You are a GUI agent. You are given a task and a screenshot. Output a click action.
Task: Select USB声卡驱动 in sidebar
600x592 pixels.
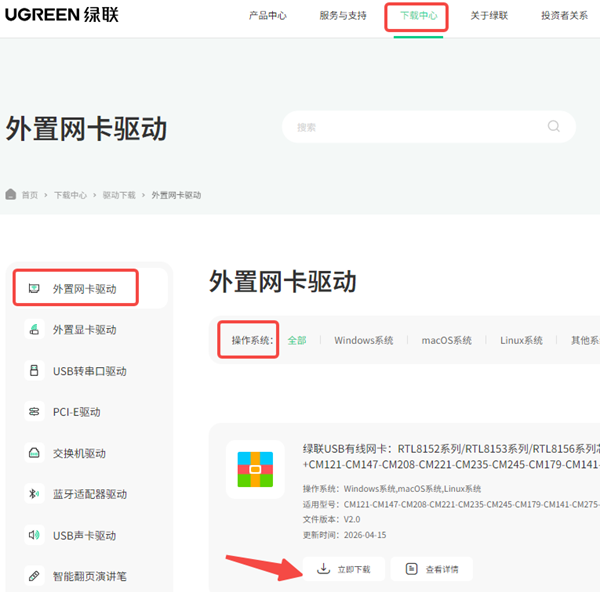84,535
